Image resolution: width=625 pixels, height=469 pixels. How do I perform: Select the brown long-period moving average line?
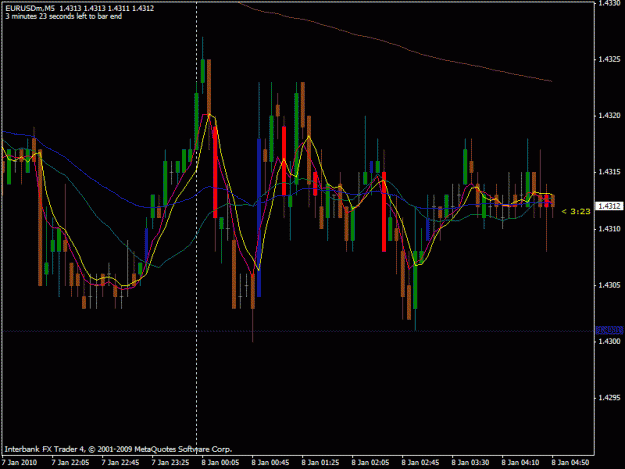coord(395,45)
